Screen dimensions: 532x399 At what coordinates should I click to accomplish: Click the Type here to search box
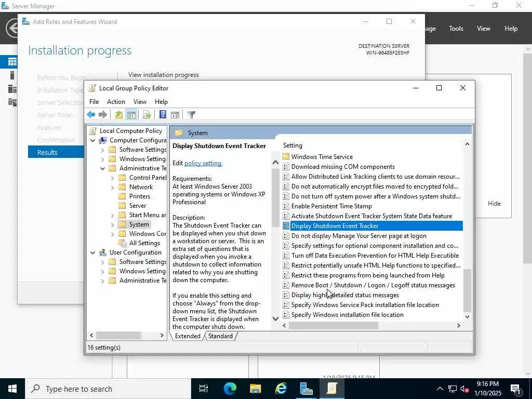coord(108,389)
